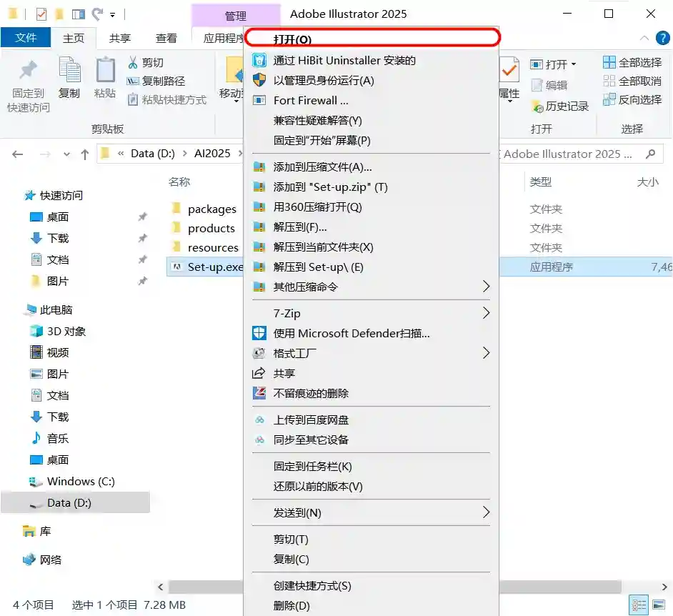Click Invert Selection in ribbon
673x616 pixels.
point(632,100)
